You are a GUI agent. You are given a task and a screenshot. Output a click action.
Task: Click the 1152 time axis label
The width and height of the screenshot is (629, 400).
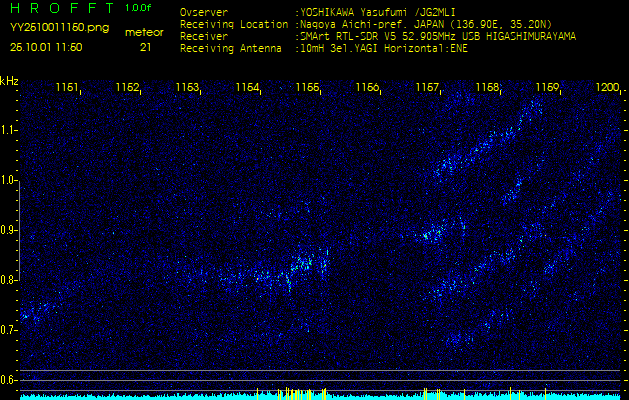127,87
